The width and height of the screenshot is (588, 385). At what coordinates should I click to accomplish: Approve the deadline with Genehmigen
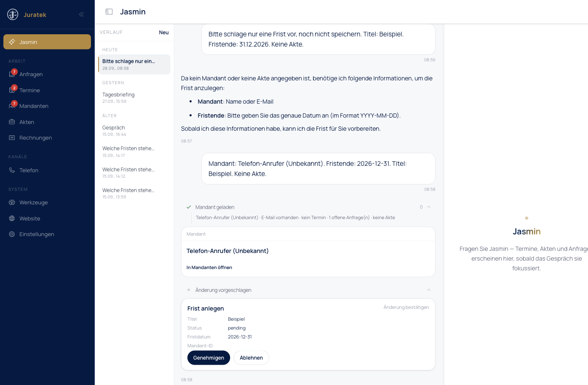pyautogui.click(x=209, y=358)
